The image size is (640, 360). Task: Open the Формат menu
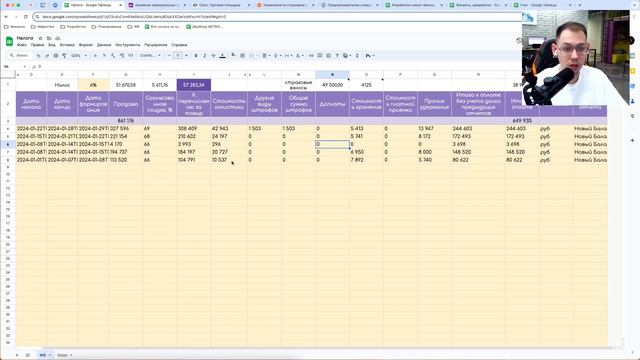coord(86,45)
